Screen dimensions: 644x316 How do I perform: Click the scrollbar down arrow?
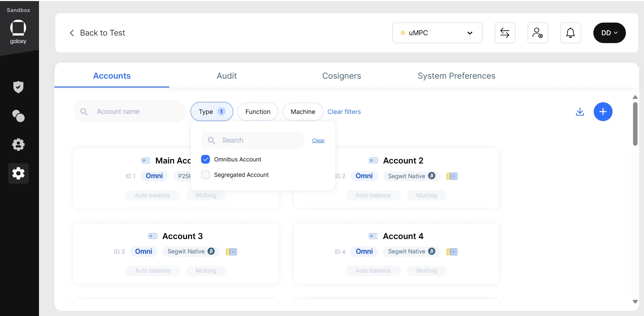click(635, 302)
